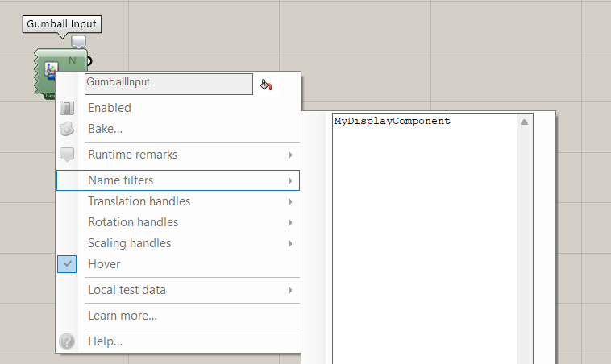Click the Bake icon in the context menu
Screen dimensions: 611x364
point(68,129)
